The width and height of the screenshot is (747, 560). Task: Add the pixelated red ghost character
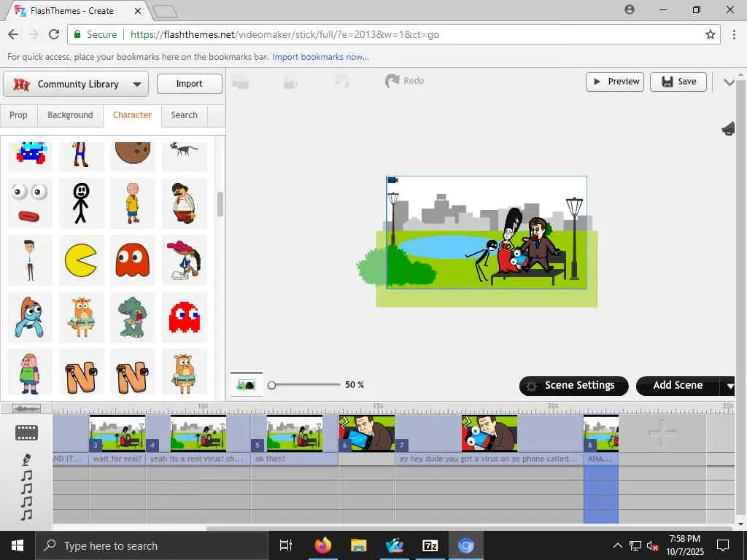pos(184,317)
